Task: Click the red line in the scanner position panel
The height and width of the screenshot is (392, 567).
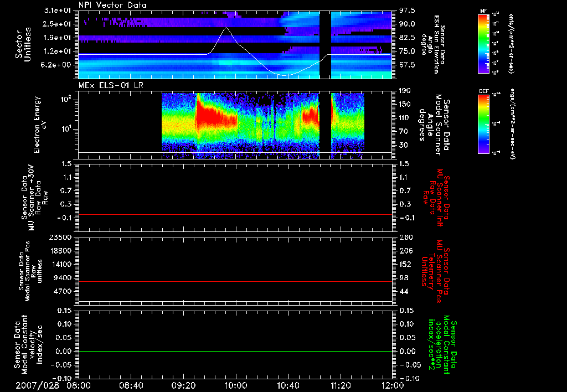Action: click(235, 281)
